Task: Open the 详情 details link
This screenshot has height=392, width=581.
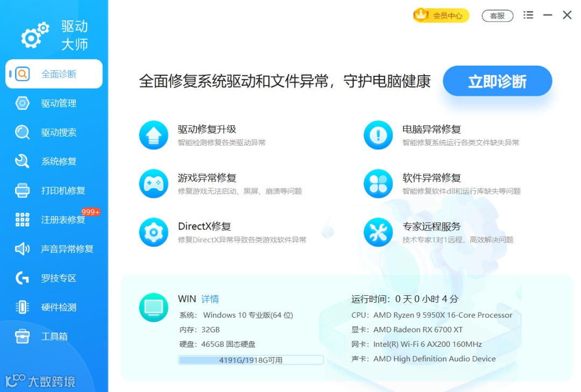Action: (210, 299)
